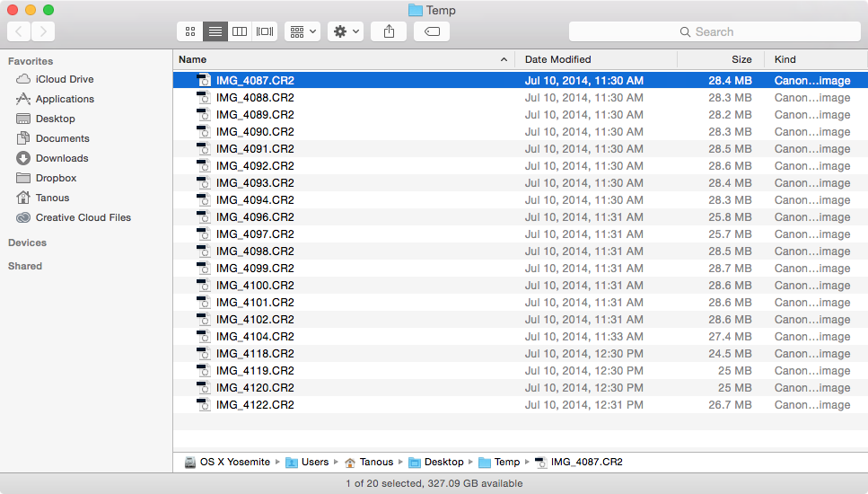Open iCloud Drive in sidebar
The height and width of the screenshot is (494, 868).
pyautogui.click(x=55, y=79)
